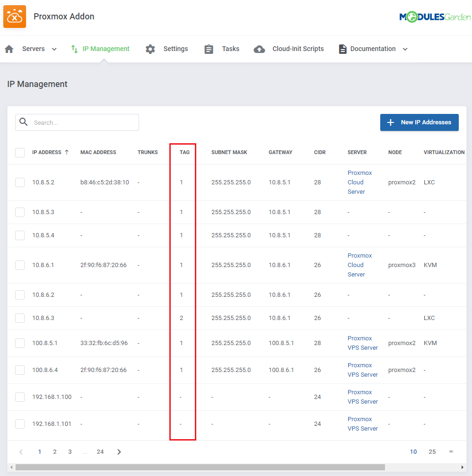Show all entries with infinity option

coord(451,452)
